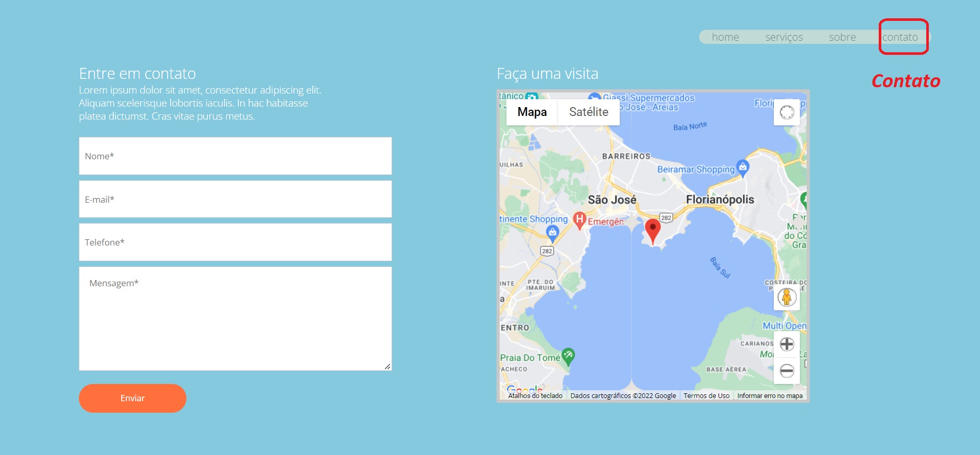Click the map zoom out minus icon

(x=787, y=371)
